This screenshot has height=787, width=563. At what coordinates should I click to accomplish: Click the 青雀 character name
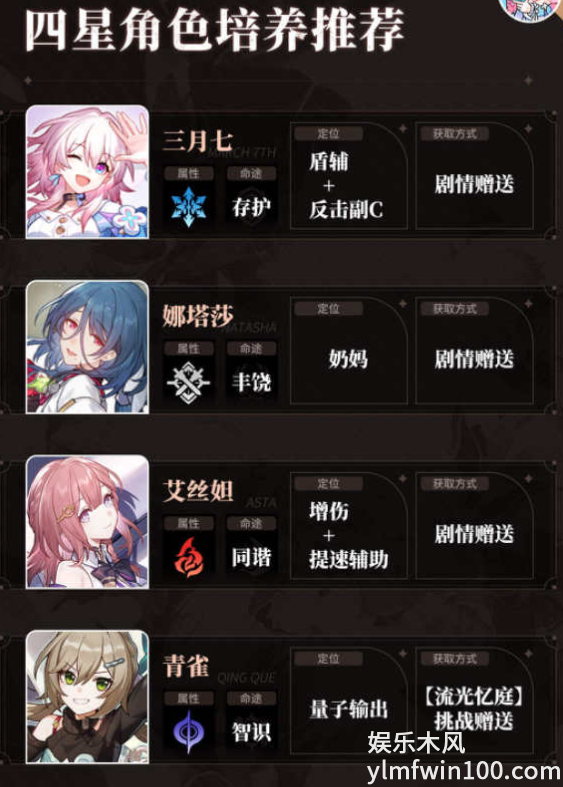coord(186,666)
